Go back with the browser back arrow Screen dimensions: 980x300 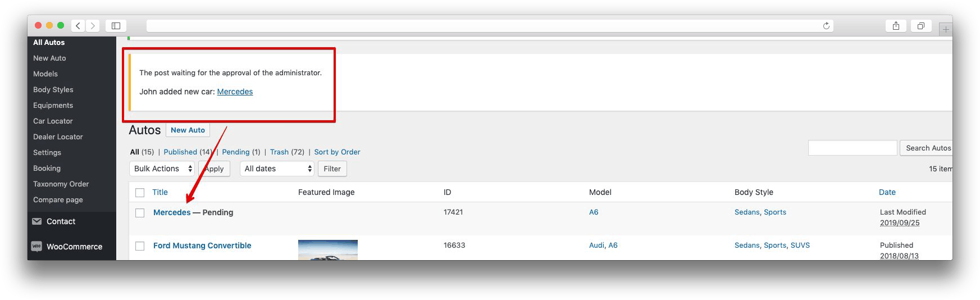point(79,26)
